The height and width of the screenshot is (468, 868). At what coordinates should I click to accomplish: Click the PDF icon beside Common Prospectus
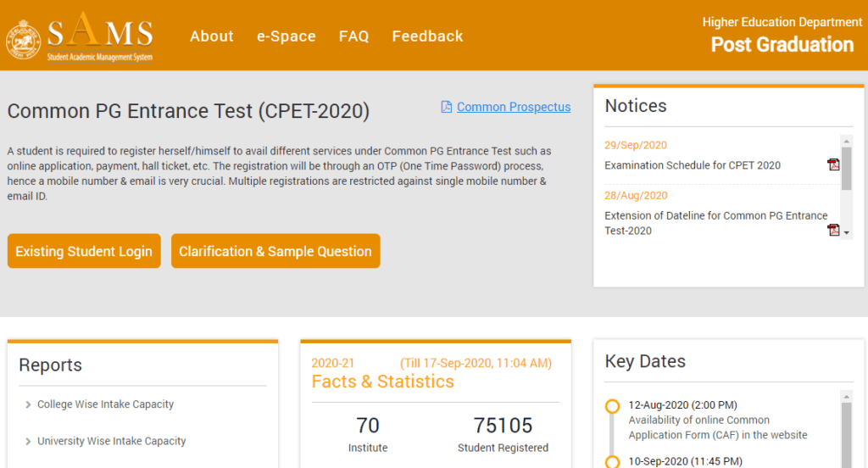click(x=447, y=107)
